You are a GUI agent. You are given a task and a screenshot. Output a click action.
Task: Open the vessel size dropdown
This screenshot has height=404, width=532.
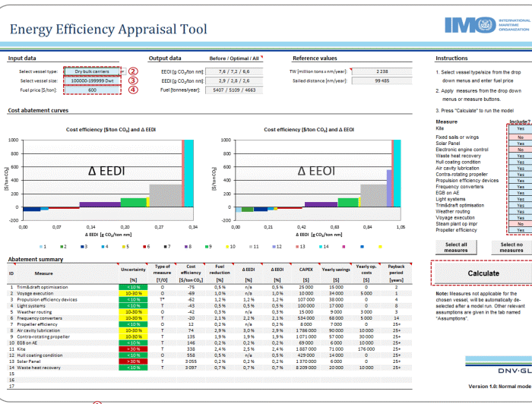coord(92,80)
